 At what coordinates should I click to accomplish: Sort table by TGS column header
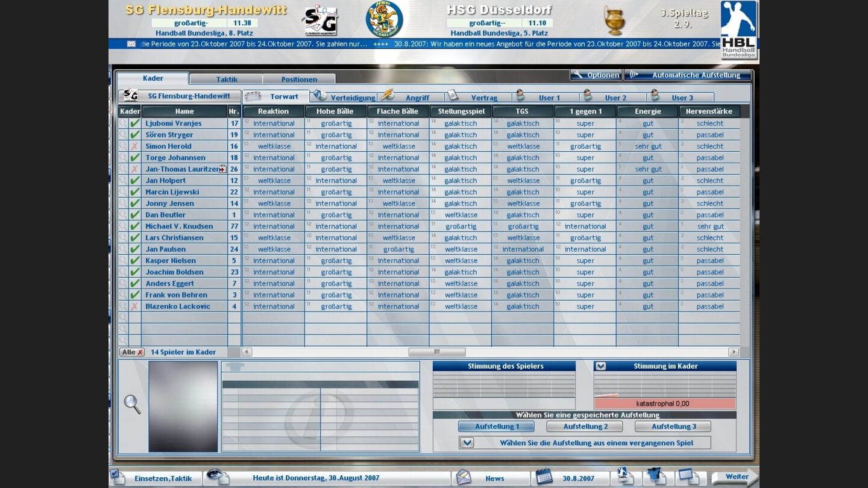(x=522, y=111)
